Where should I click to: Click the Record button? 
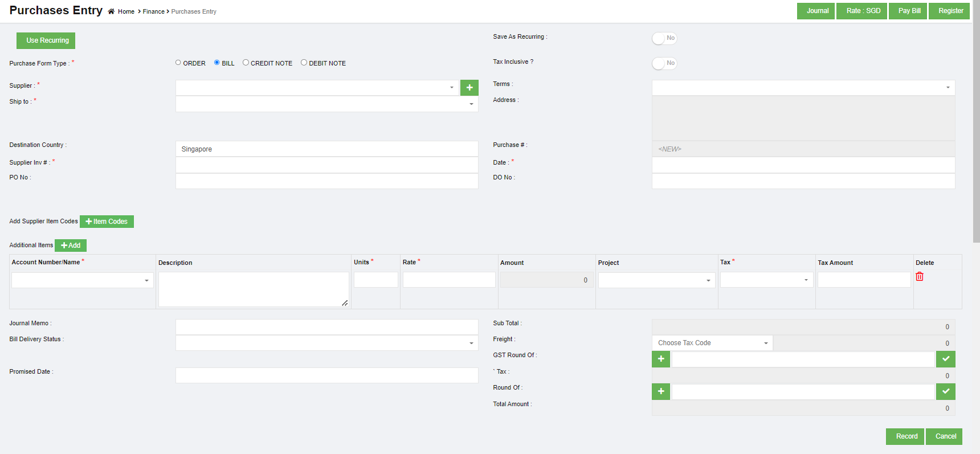905,436
